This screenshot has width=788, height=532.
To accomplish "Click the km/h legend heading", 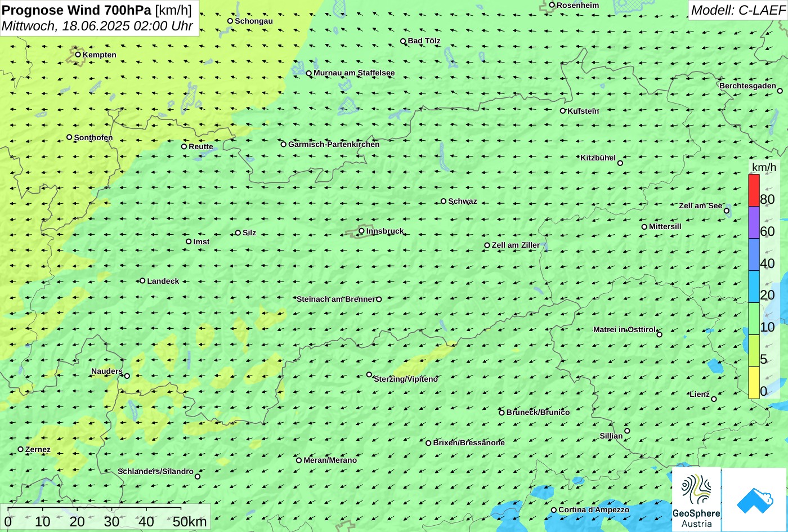I will click(x=764, y=167).
